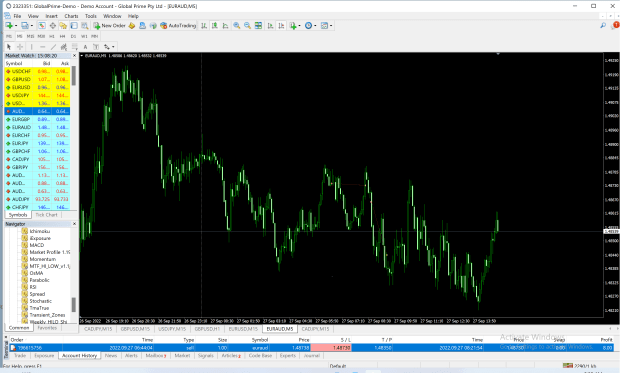Open the Tools menu
The width and height of the screenshot is (625, 373).
coord(90,16)
